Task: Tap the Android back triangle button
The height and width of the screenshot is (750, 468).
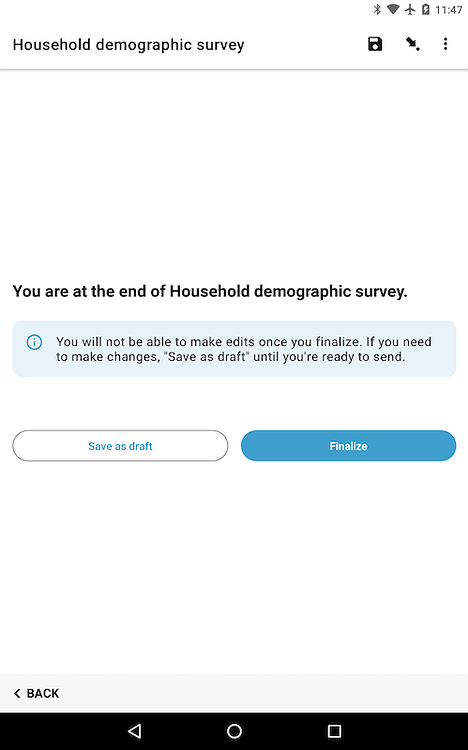Action: tap(135, 731)
